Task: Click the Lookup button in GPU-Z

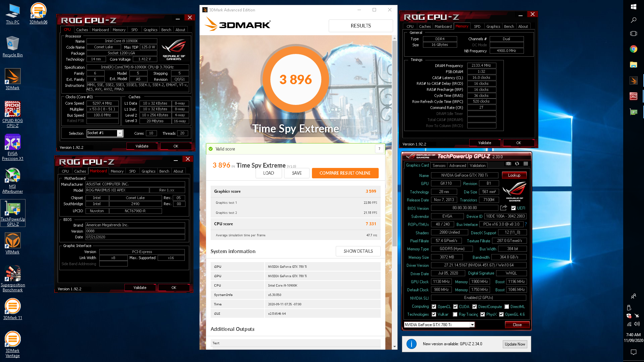Action: coord(514,175)
